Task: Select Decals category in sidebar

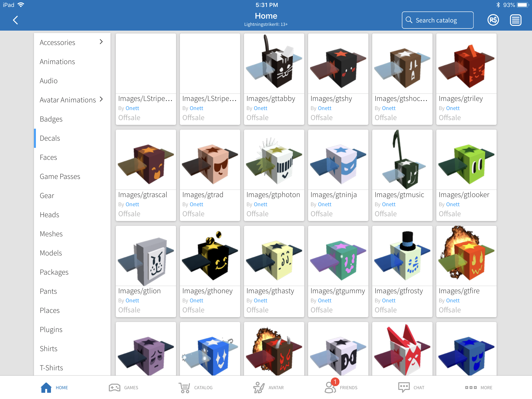Action: click(50, 138)
